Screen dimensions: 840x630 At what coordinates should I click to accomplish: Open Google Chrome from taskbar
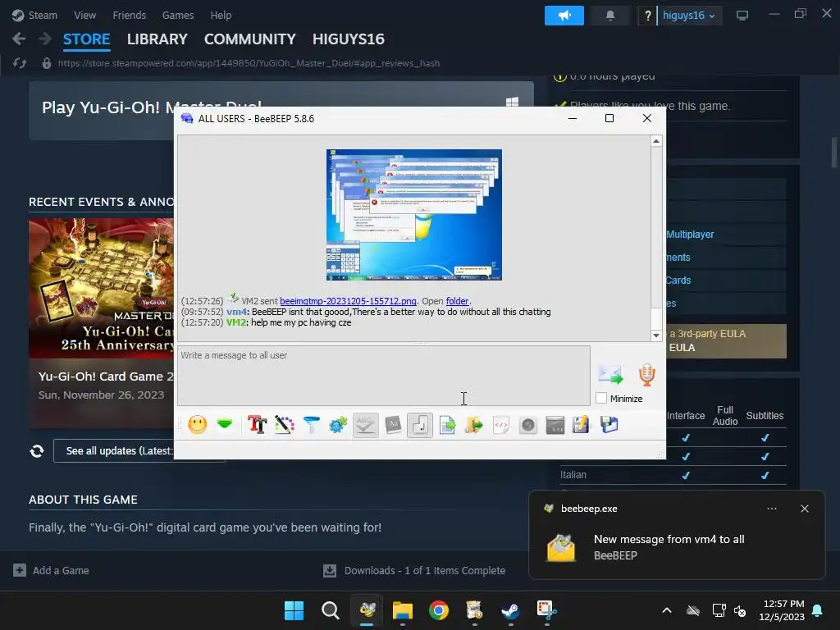pos(439,610)
